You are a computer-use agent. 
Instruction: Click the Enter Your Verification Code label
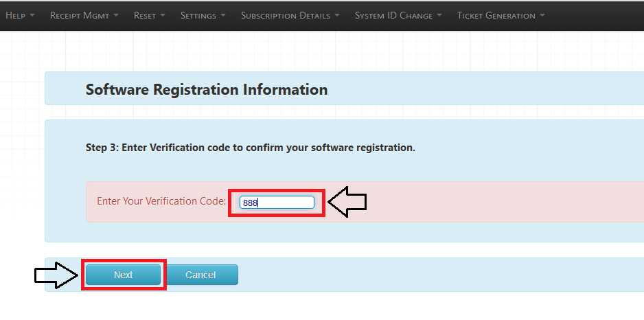coord(161,201)
